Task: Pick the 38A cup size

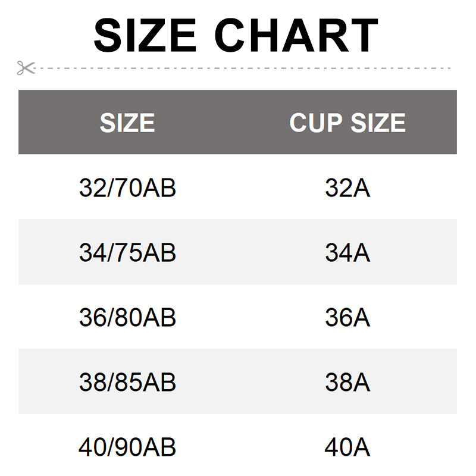Action: click(347, 382)
